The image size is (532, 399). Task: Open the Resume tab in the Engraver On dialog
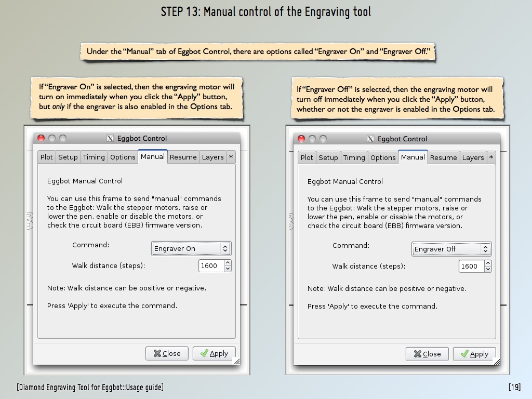tap(183, 157)
